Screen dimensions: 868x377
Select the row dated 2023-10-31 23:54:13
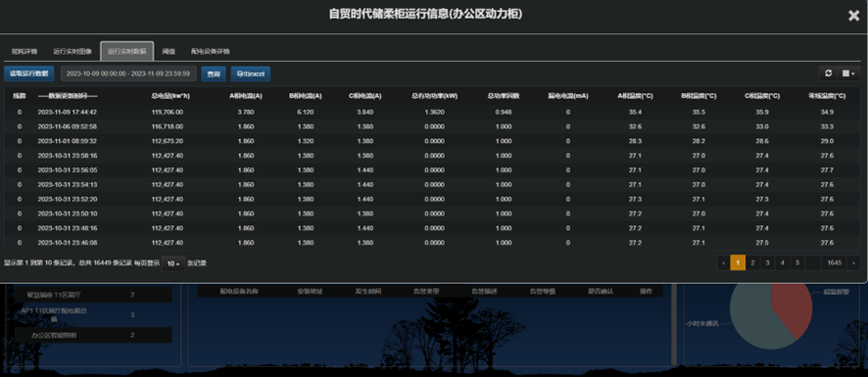click(432, 184)
